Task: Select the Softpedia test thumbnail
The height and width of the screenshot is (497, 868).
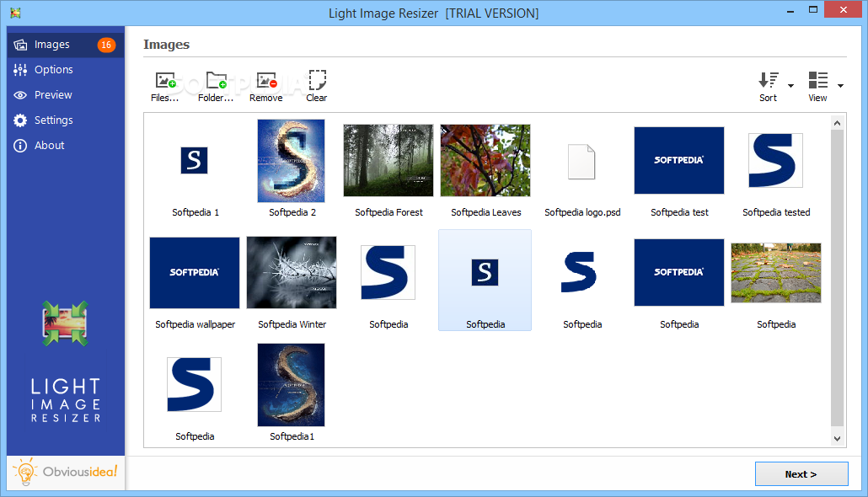Action: [x=679, y=161]
